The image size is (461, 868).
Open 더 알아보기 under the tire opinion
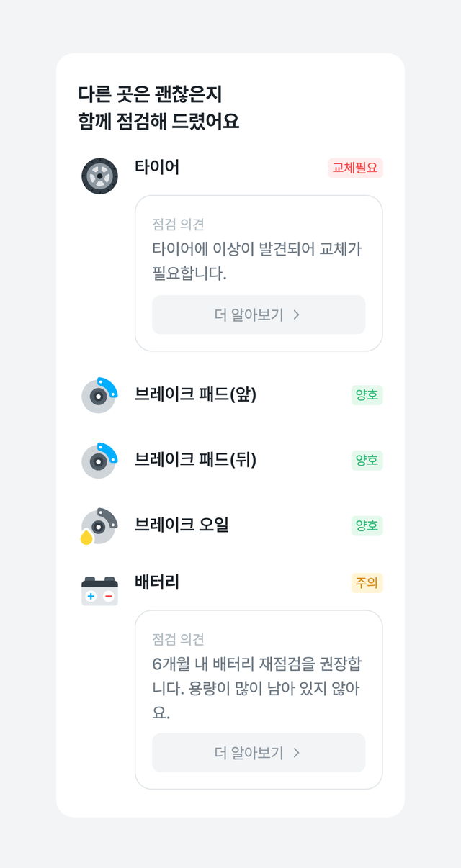pos(259,315)
